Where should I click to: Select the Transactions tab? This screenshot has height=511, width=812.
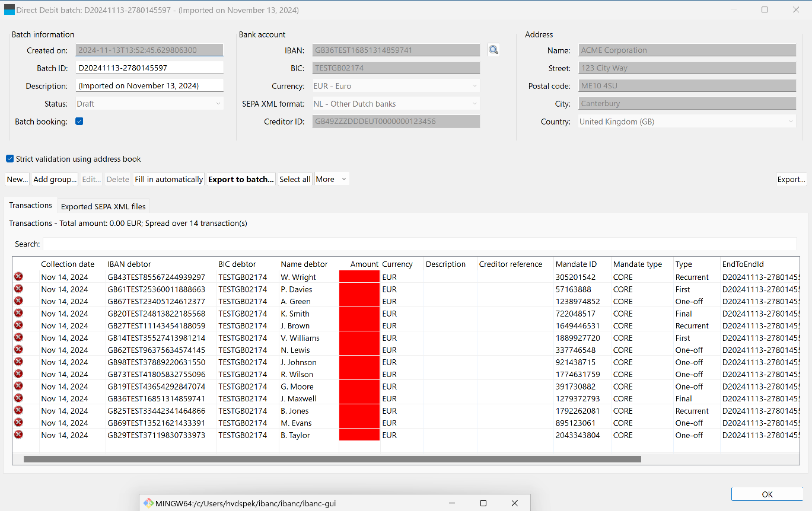pyautogui.click(x=31, y=206)
